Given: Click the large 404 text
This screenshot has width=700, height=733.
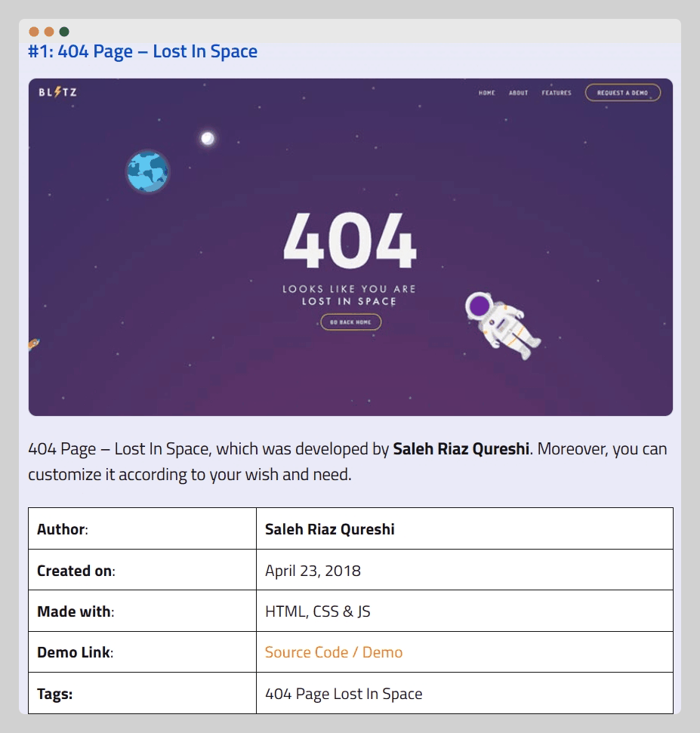Looking at the screenshot, I should [x=350, y=240].
